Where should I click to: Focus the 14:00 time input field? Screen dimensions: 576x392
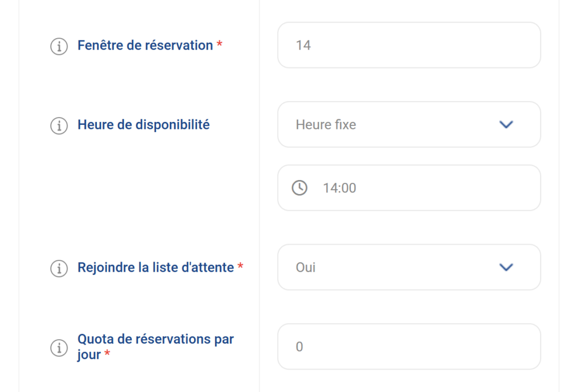[394, 188]
